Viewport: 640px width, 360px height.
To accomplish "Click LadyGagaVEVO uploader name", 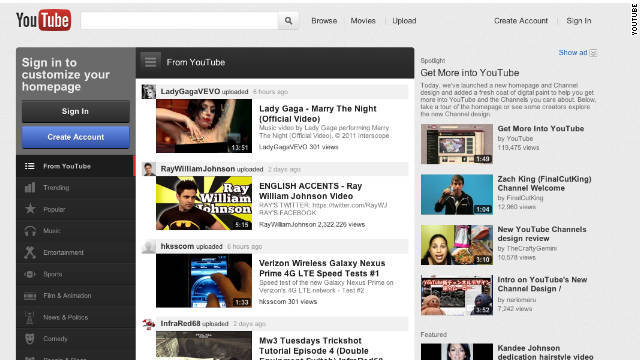I will (x=190, y=91).
